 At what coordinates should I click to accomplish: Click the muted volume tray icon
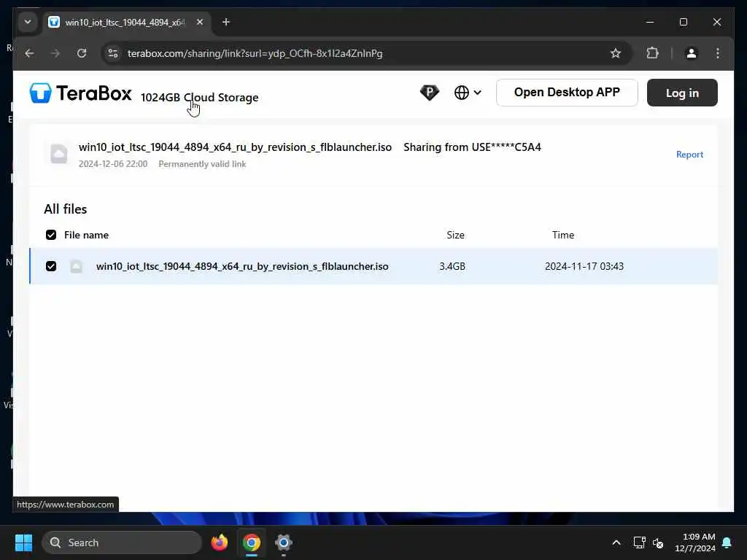(659, 542)
